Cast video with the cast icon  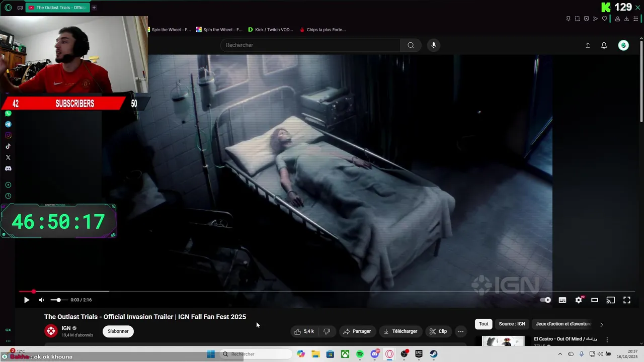(x=611, y=300)
